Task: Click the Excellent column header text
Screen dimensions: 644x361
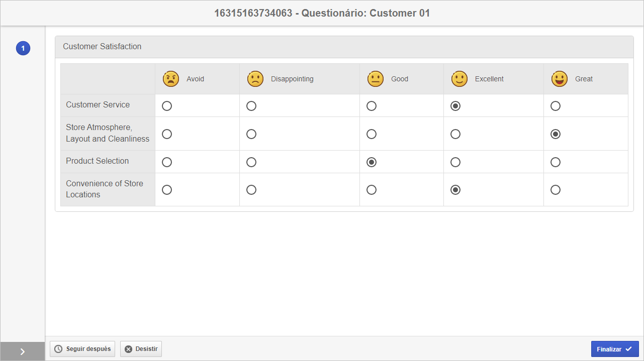Action: [489, 79]
